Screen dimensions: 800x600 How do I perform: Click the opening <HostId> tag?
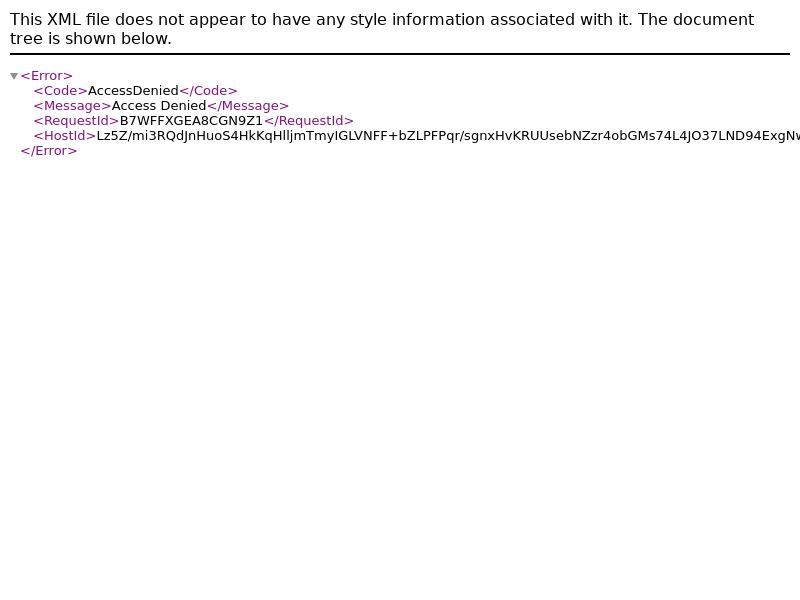click(65, 136)
